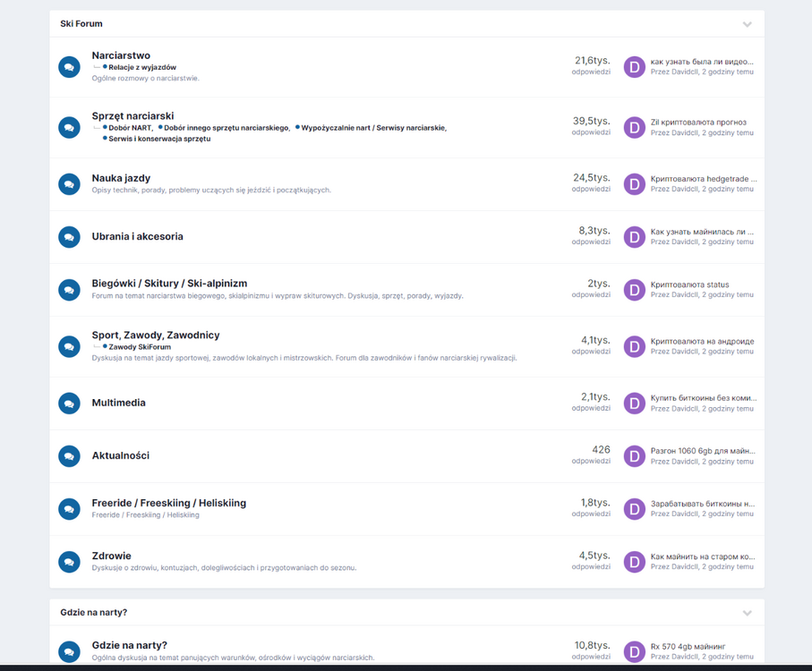Open the Zawody SkiForum subforum
812x671 pixels.
(140, 347)
